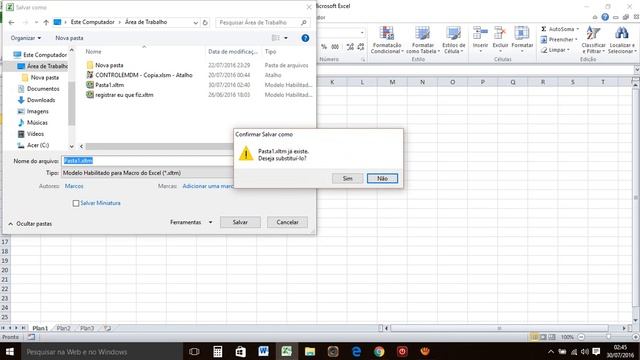Click Nova pasta in the toolbar
Screen dimensions: 640x360
click(x=69, y=38)
